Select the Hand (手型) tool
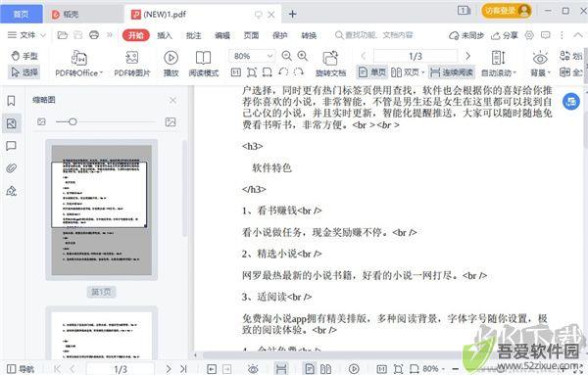 24,56
